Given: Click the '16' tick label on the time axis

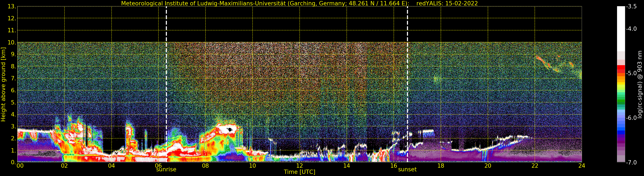Looking at the screenshot, I should click(x=394, y=166).
